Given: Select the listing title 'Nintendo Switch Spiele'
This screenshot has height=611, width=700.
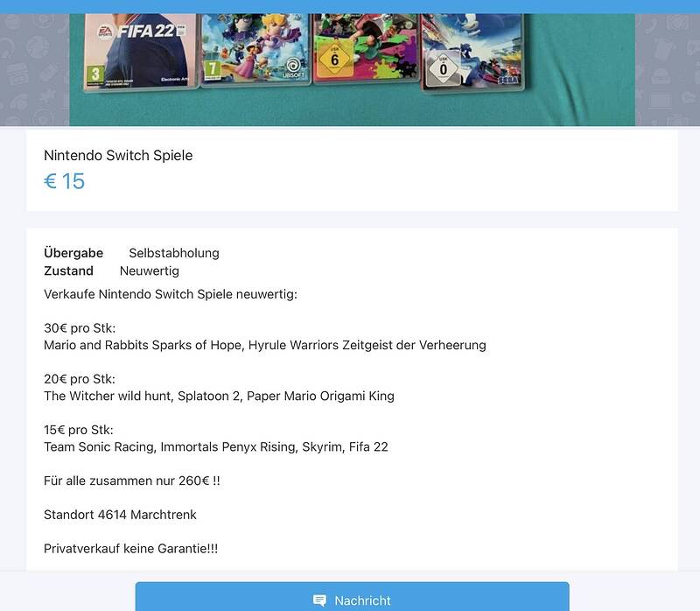Looking at the screenshot, I should coord(118,156).
